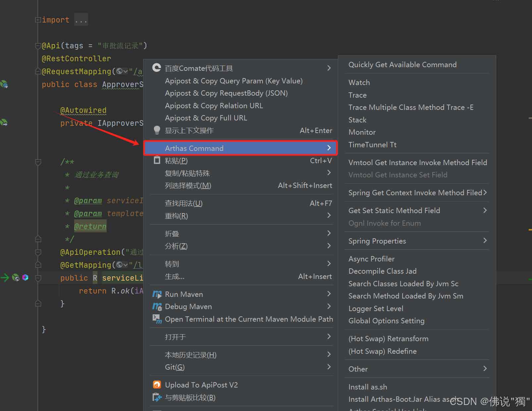532x411 pixels.
Task: Select Async Profiler command
Action: 371,259
